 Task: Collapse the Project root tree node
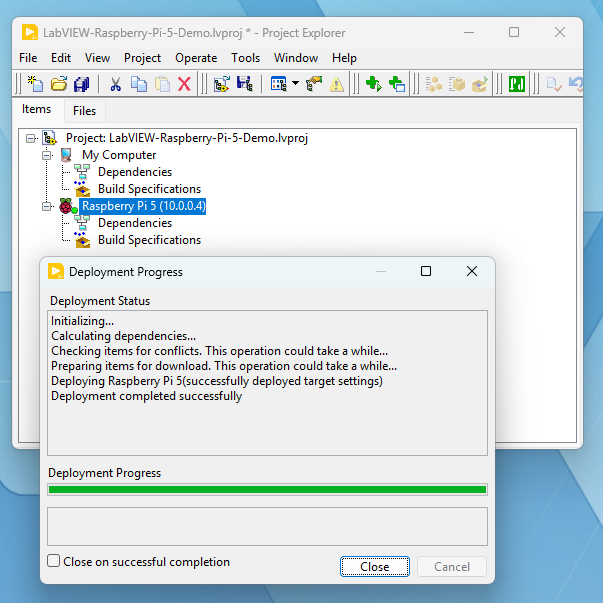pos(31,138)
